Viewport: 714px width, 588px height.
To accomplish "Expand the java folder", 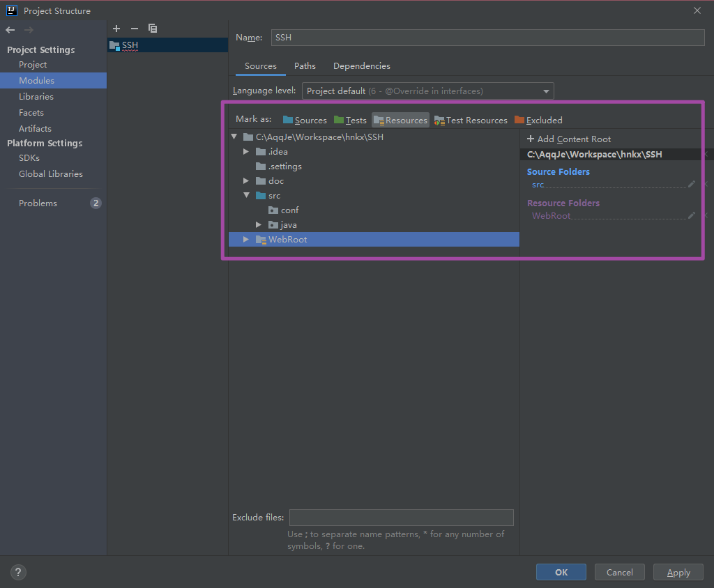I will pyautogui.click(x=259, y=224).
